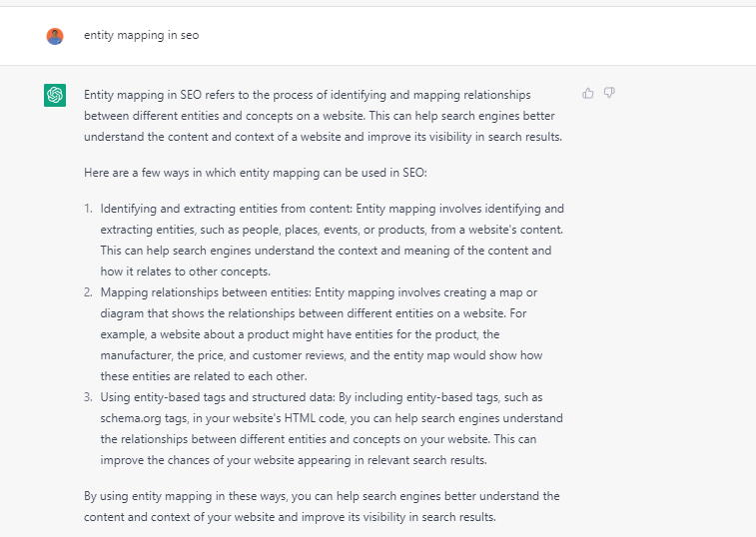Screen dimensions: 756x537
Task: Click the thumbs up feedback icon
Action: (x=588, y=93)
